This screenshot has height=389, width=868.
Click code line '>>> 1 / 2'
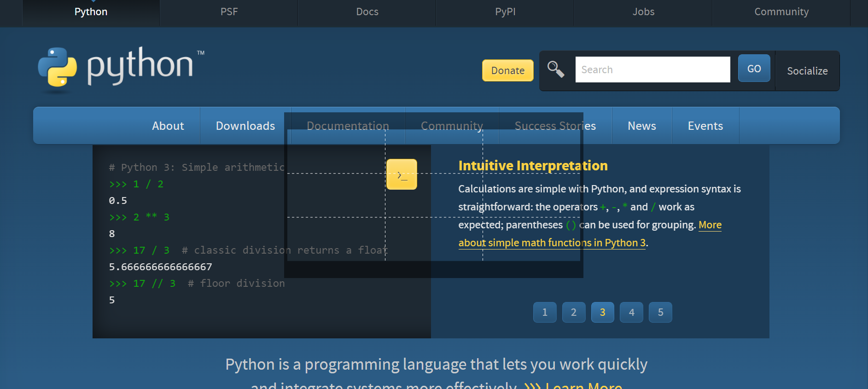136,184
